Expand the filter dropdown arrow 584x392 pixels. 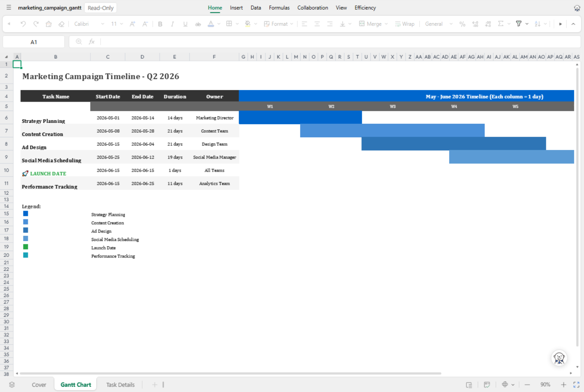527,24
